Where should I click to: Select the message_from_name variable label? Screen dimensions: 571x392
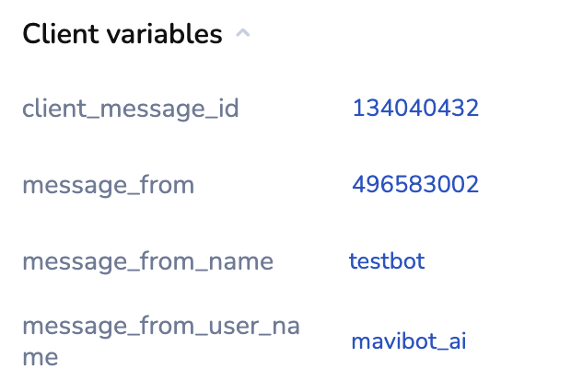tap(147, 261)
